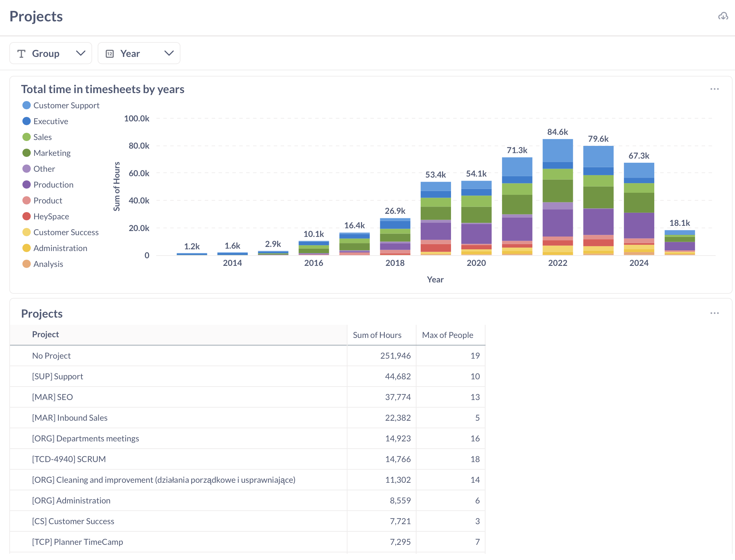
Task: Click the calendar icon in Year filter
Action: click(x=110, y=54)
